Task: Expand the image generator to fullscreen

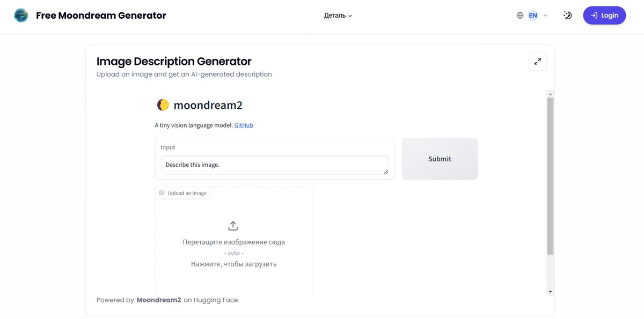Action: pos(537,62)
